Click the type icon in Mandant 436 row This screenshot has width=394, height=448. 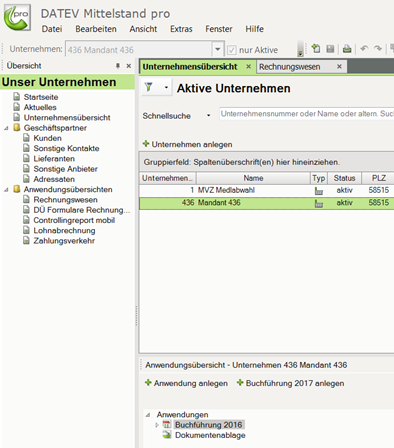click(319, 204)
